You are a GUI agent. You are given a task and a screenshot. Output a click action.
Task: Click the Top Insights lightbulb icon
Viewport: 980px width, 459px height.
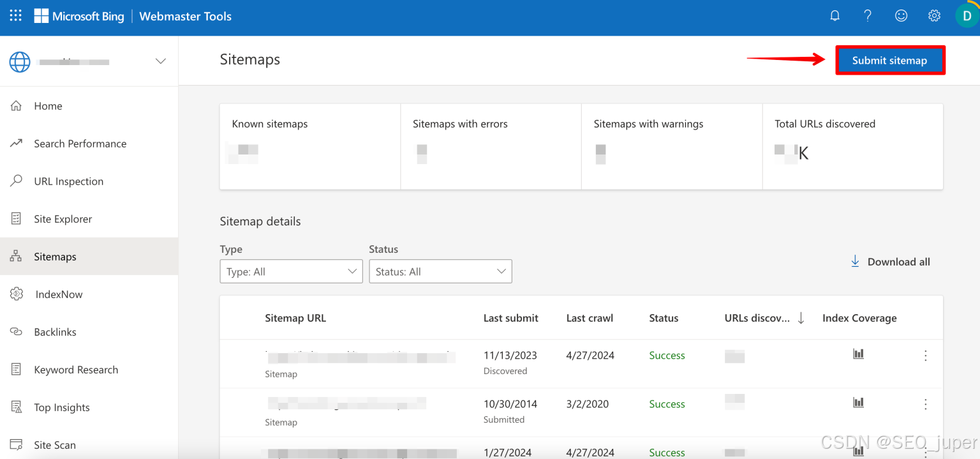(x=17, y=407)
